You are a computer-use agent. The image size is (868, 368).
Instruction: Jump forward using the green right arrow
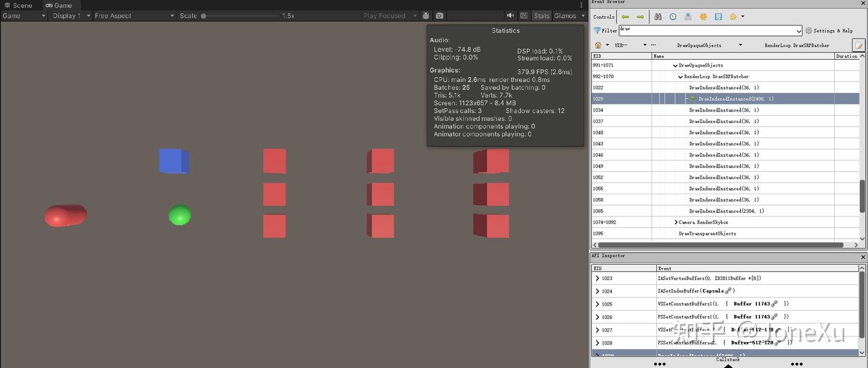(641, 16)
